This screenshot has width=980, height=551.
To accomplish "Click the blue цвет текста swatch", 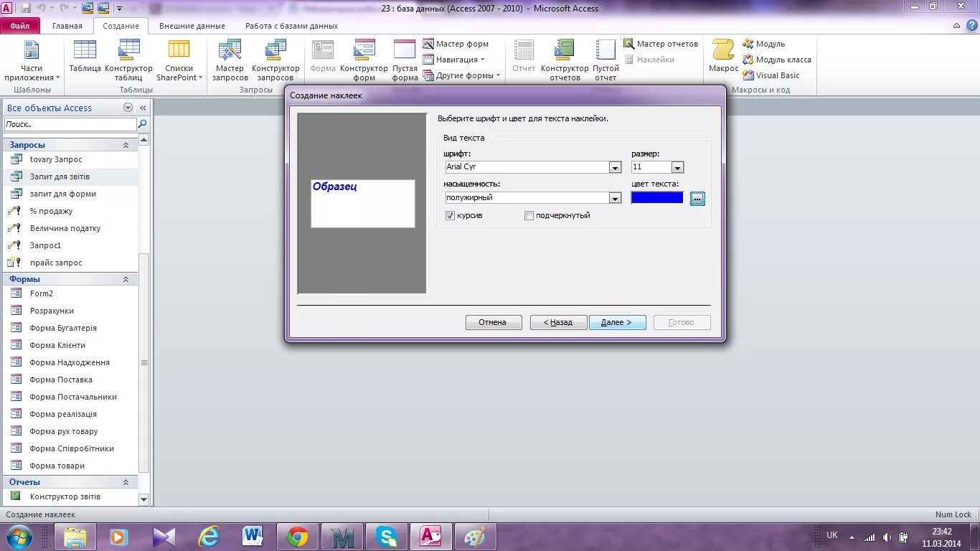I will click(x=657, y=198).
